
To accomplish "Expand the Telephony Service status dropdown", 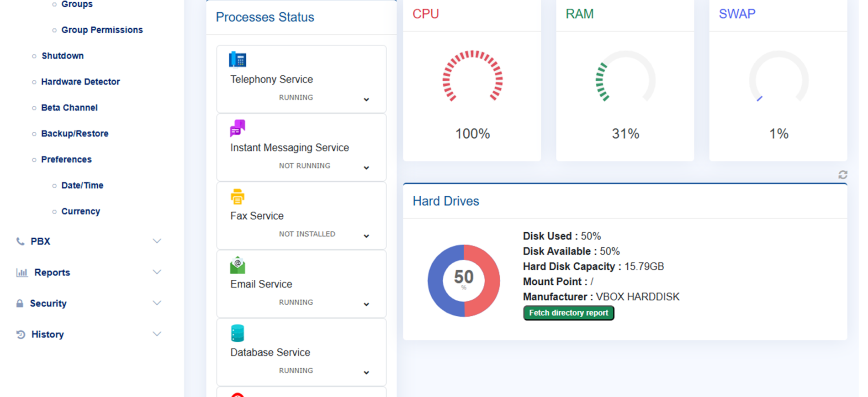I will coord(366,99).
